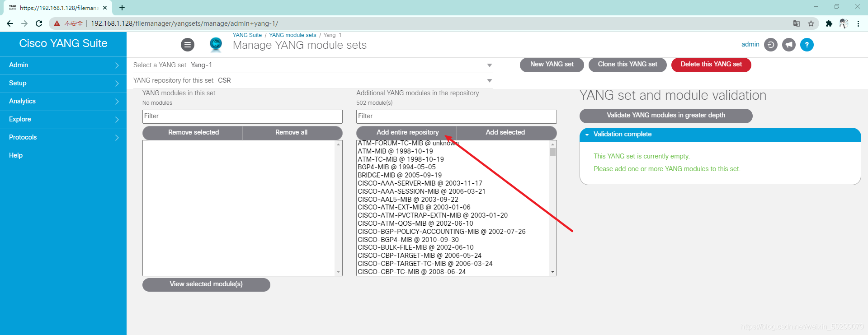Screen dimensions: 868x335
Task: Click Validate YANG modules in greater depth
Action: (x=666, y=116)
